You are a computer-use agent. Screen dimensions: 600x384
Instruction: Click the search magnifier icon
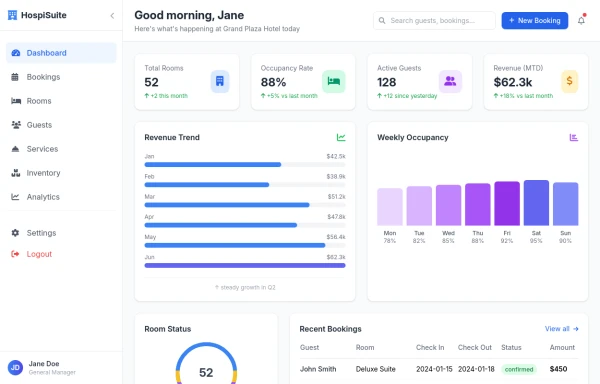pyautogui.click(x=382, y=21)
